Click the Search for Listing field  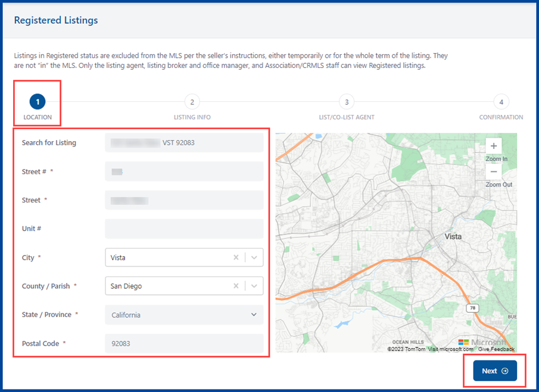point(184,142)
